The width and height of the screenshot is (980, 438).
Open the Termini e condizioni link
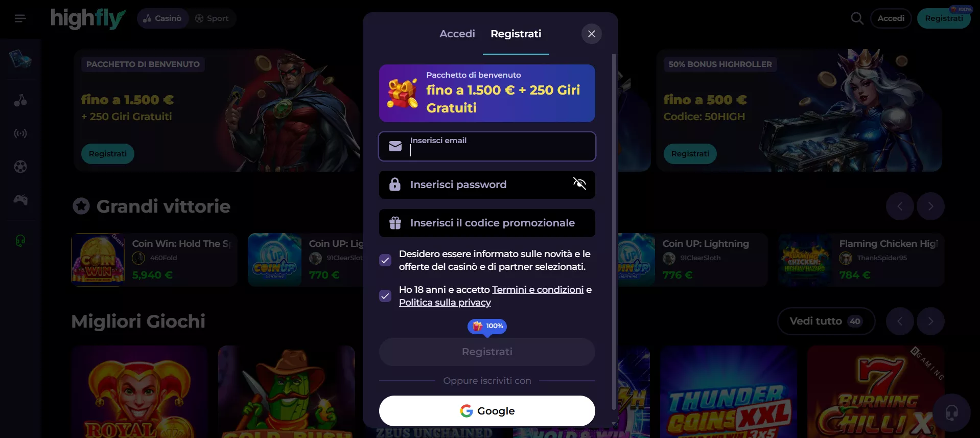[538, 290]
